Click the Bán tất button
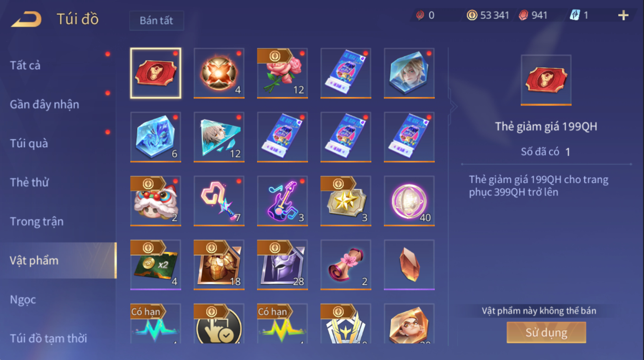Viewport: 644px width, 360px height. [156, 21]
